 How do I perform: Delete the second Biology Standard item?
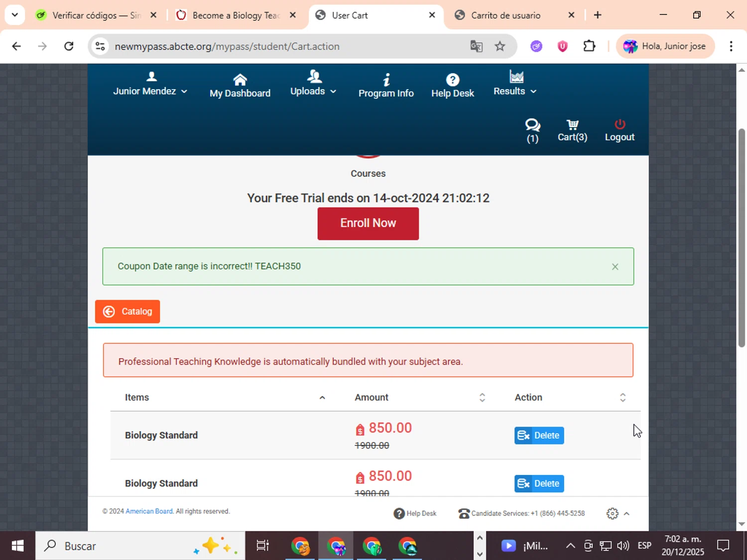(539, 483)
